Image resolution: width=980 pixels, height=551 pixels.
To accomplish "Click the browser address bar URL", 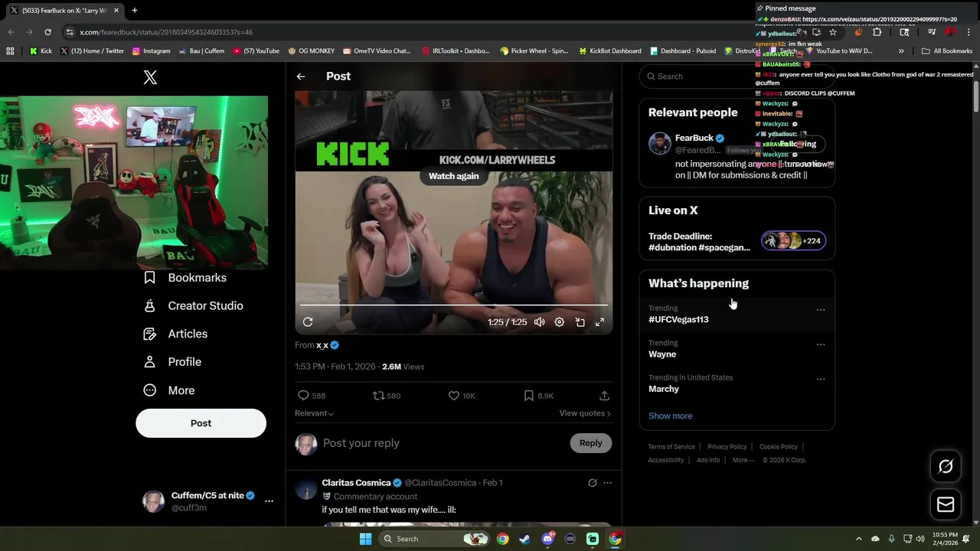I will [166, 32].
